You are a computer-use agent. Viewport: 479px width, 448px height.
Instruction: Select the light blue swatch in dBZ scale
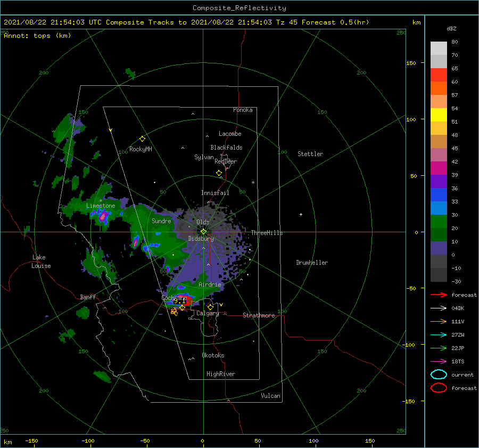pyautogui.click(x=439, y=208)
